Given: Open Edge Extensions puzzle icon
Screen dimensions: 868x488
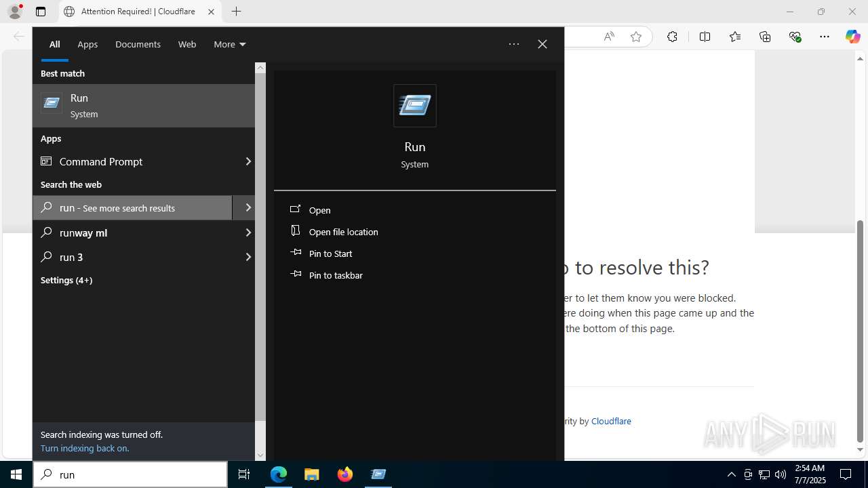Looking at the screenshot, I should click(672, 37).
